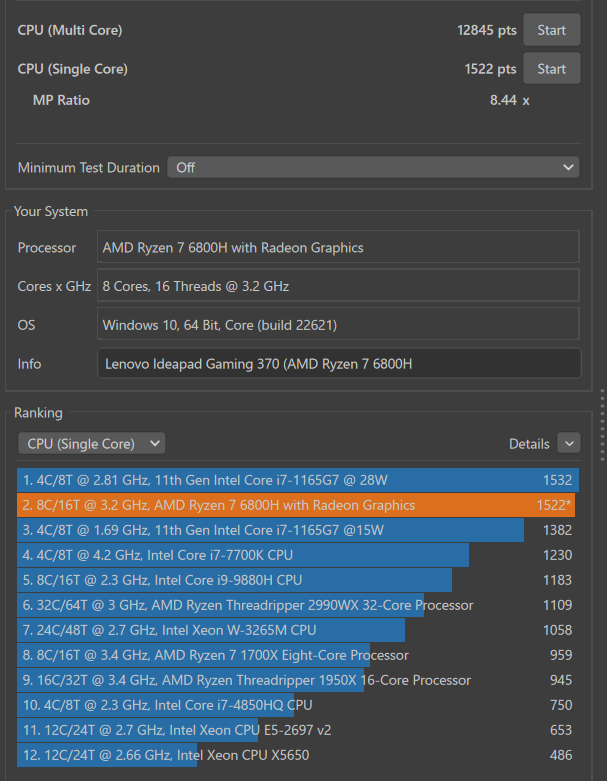Select the Intel Core i7-1165G7 28W ranking entry
This screenshot has height=781, width=607.
(x=296, y=480)
